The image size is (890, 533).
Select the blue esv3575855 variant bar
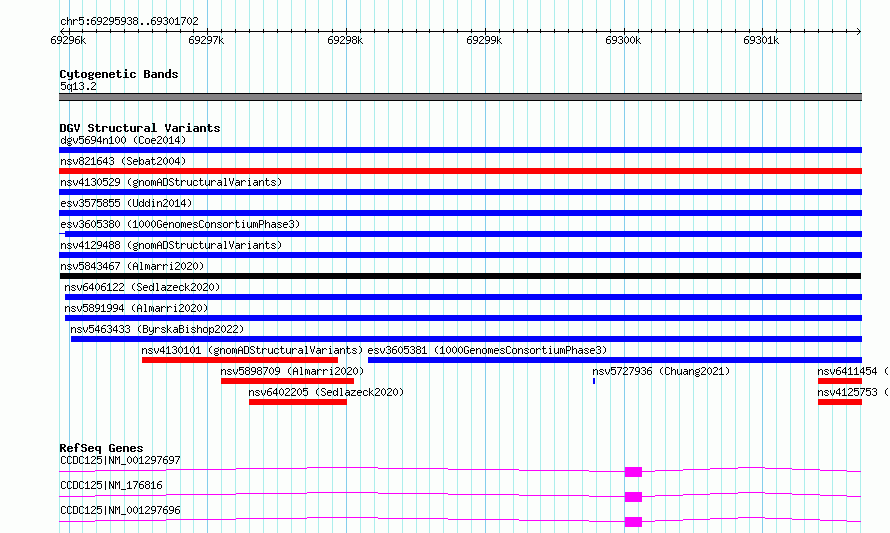point(460,213)
